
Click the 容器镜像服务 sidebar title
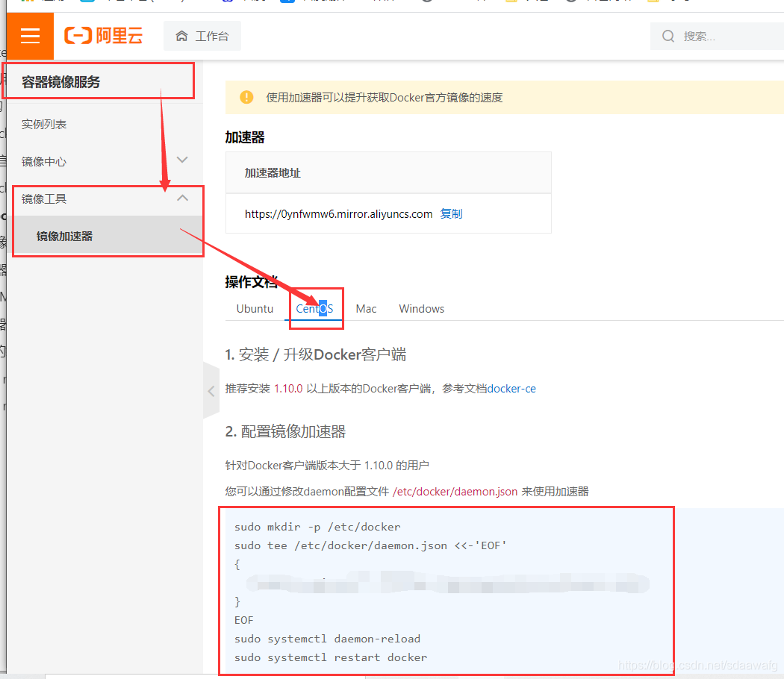pyautogui.click(x=61, y=82)
